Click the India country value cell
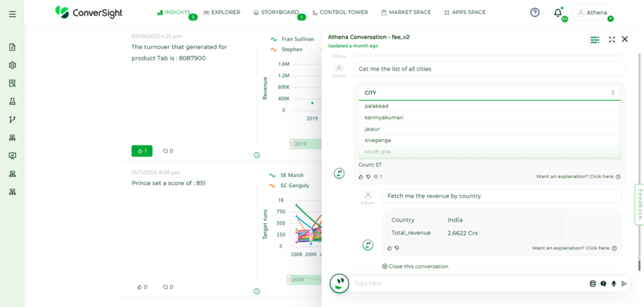644x307 pixels. pyautogui.click(x=455, y=220)
